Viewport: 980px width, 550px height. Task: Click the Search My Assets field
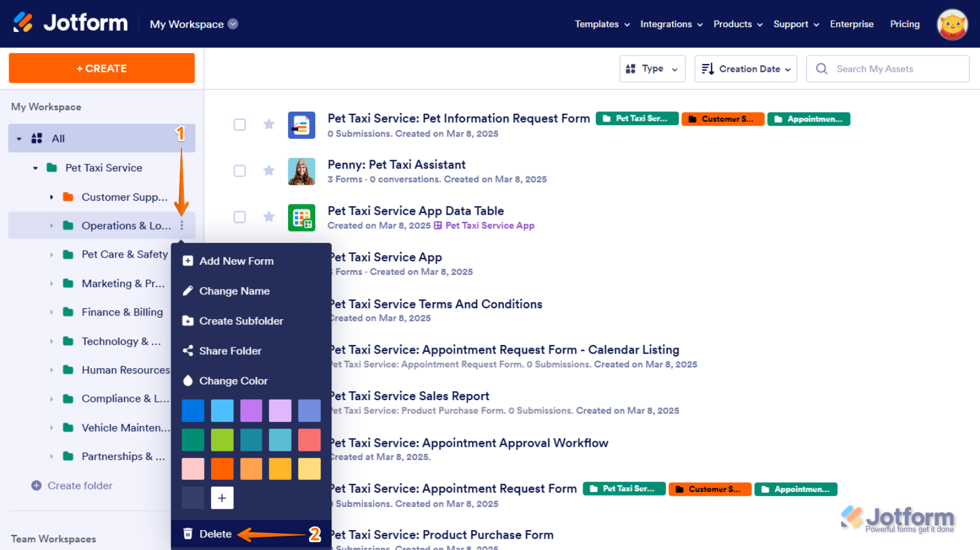point(888,69)
